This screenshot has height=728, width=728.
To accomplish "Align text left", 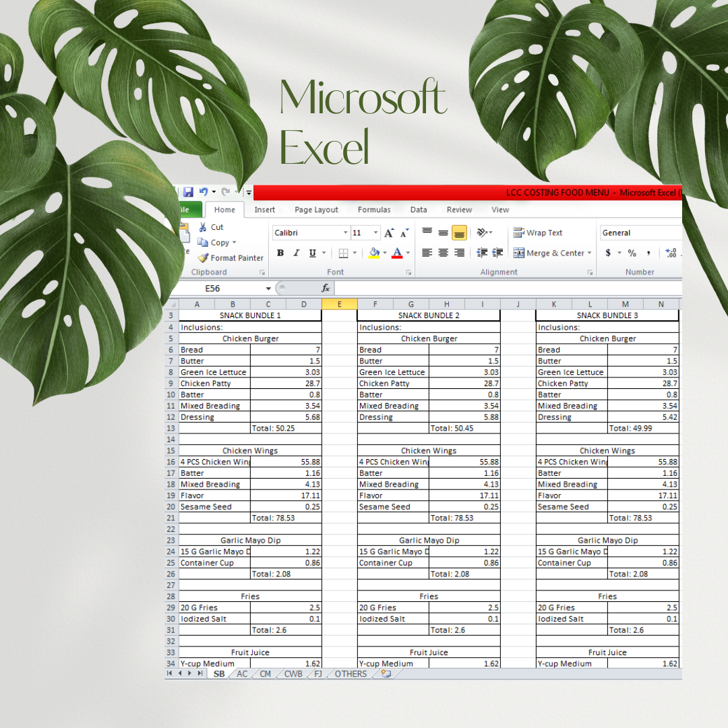I will pyautogui.click(x=427, y=253).
